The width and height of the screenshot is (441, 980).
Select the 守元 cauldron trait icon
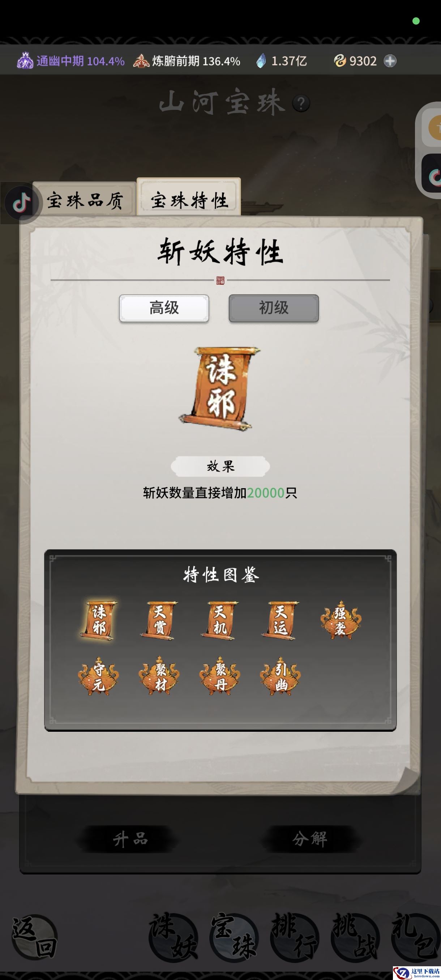[99, 676]
